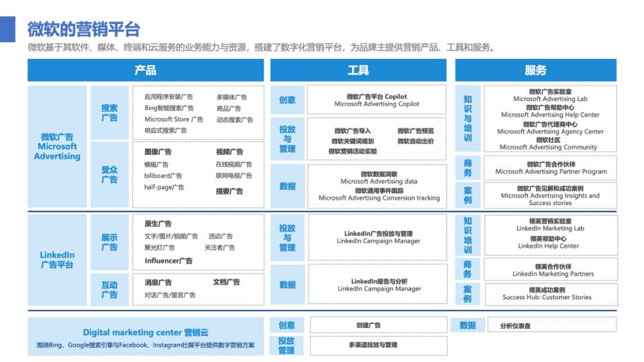The width and height of the screenshot is (644, 362).
Task: Click the bold 提要广告 text
Action: (x=229, y=191)
